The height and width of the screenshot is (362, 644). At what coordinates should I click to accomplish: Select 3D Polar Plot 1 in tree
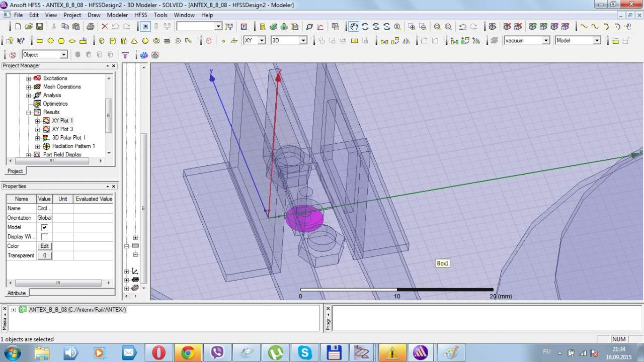click(69, 138)
